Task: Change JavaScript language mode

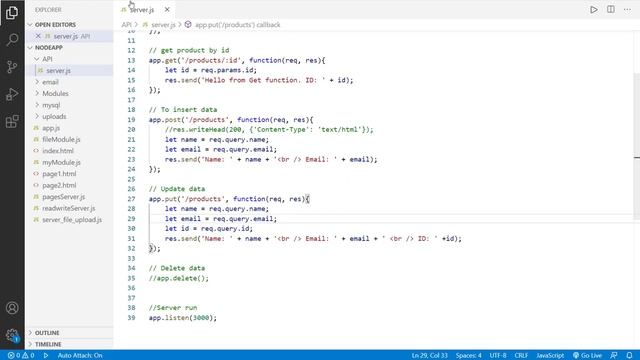Action: [550, 356]
